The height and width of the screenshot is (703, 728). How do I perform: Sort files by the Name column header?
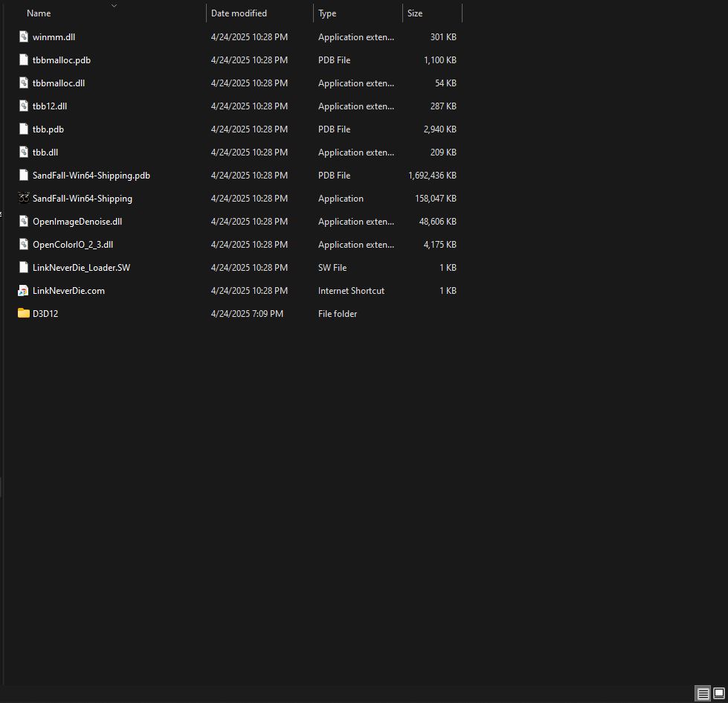37,13
